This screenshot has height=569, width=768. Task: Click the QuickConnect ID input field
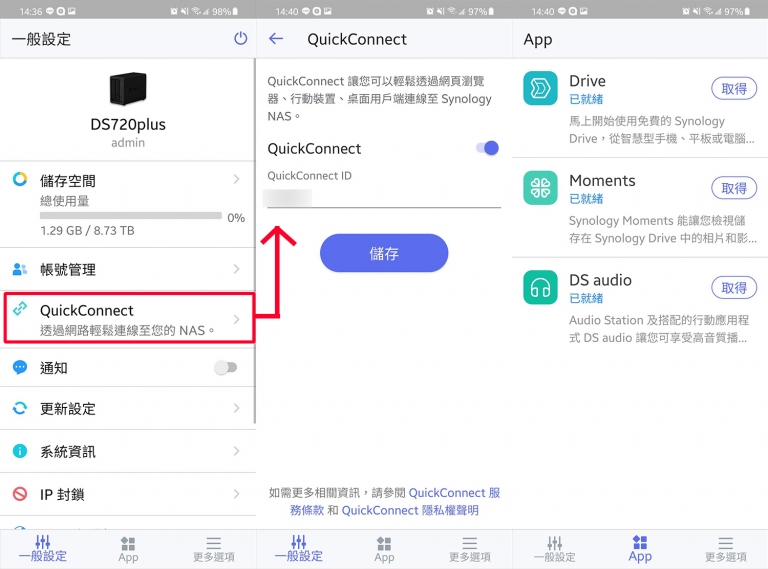point(384,198)
